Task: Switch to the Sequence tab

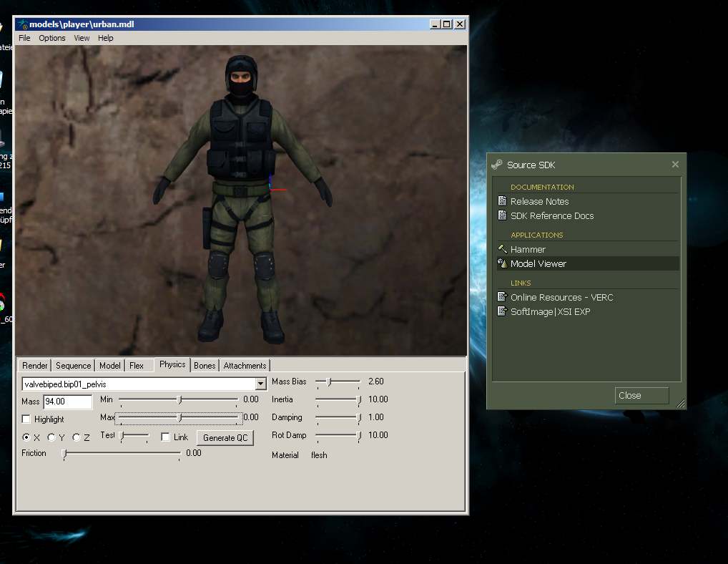Action: [x=74, y=366]
